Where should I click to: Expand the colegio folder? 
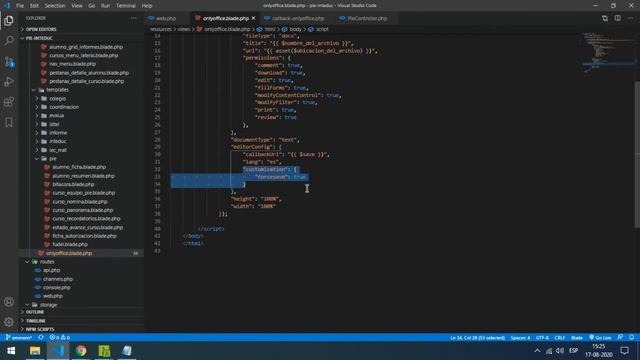[57, 98]
